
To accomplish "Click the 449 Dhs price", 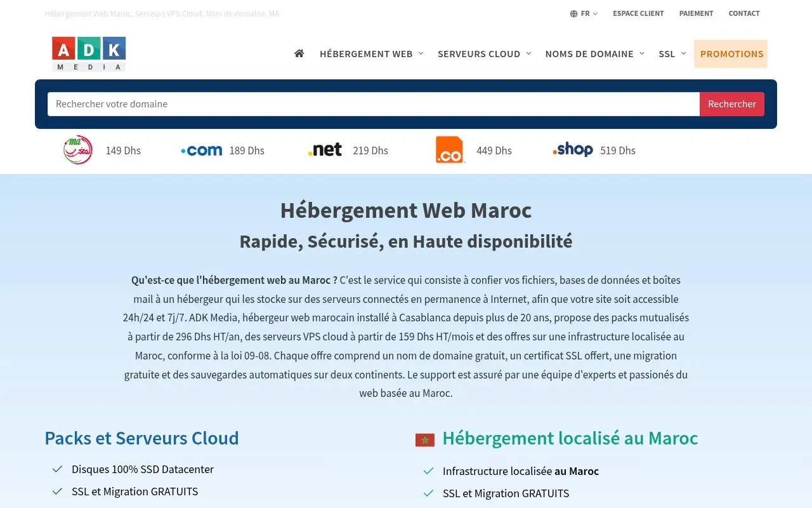I will pos(494,150).
